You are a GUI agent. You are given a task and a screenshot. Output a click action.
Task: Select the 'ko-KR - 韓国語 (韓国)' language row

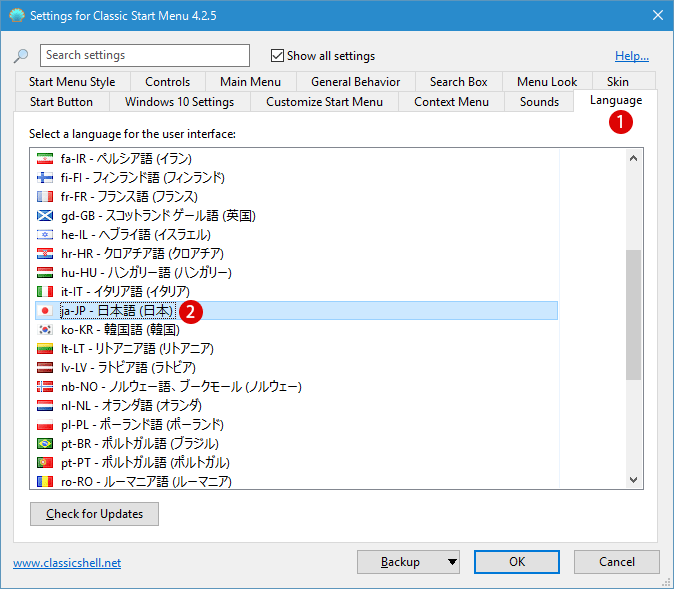(x=296, y=330)
